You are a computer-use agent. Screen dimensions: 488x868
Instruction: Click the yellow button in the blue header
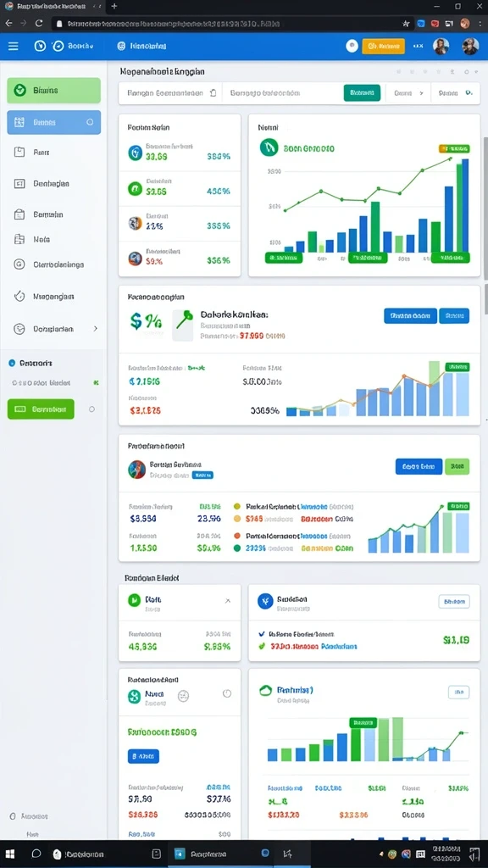click(x=383, y=47)
